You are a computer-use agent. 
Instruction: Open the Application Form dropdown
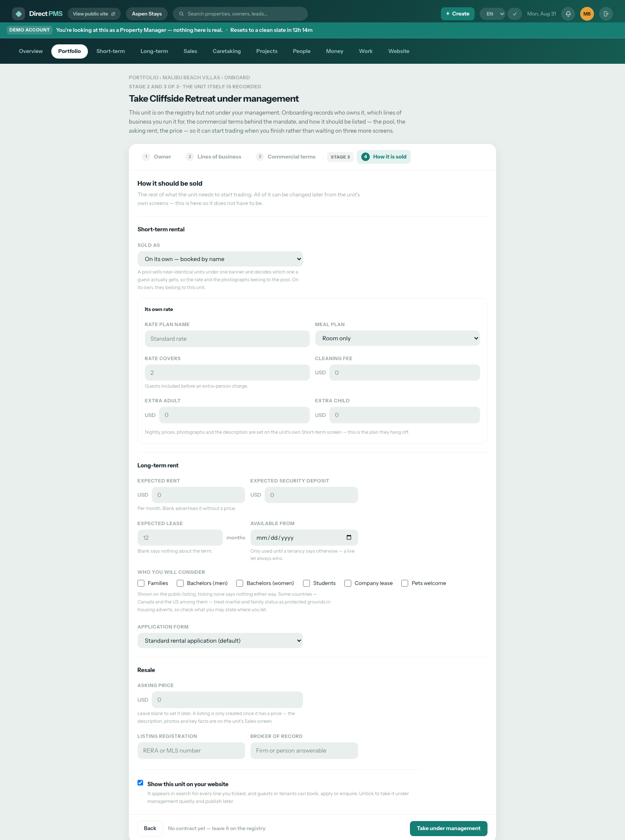click(220, 641)
